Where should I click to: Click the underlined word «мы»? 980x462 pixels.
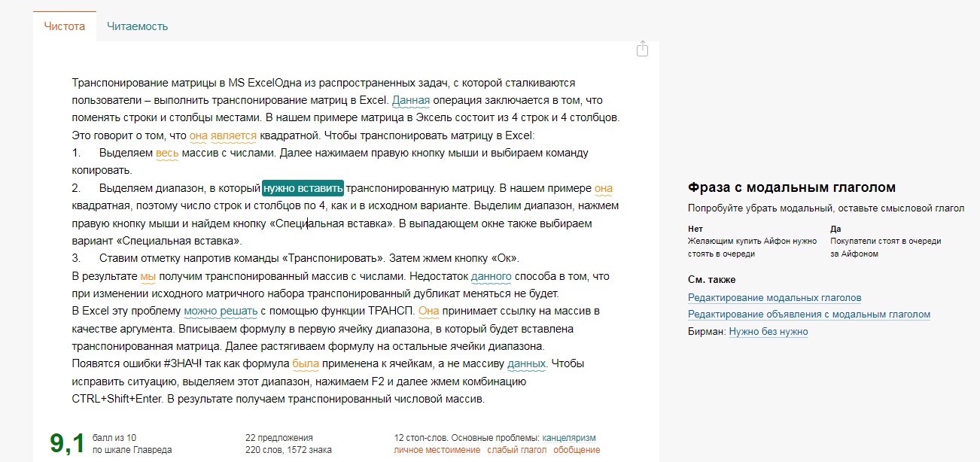[148, 276]
